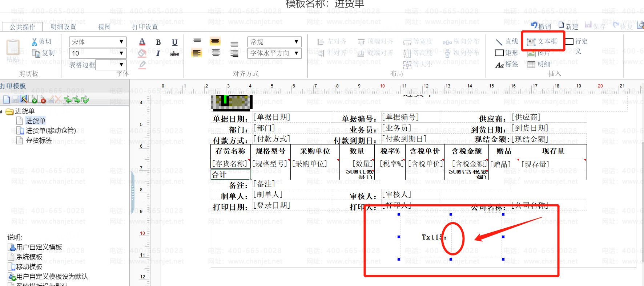
Task: Click the import template green arrow icon
Action: point(67,99)
